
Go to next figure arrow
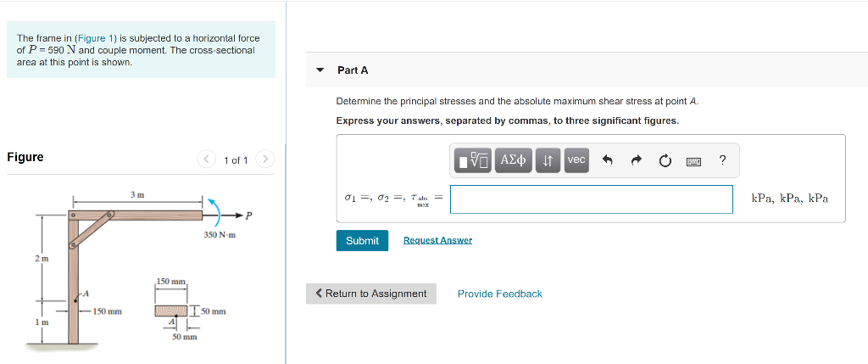point(265,160)
